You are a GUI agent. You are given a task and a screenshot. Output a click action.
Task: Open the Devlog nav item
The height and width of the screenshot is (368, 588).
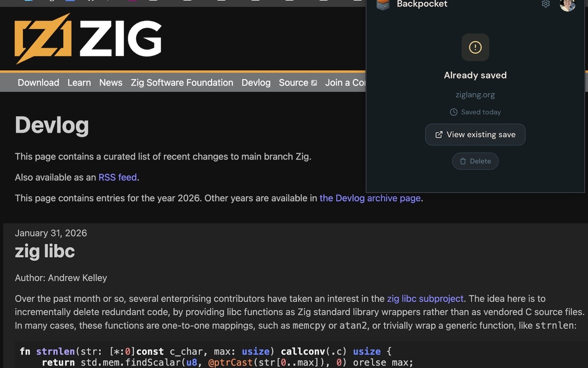pos(256,83)
